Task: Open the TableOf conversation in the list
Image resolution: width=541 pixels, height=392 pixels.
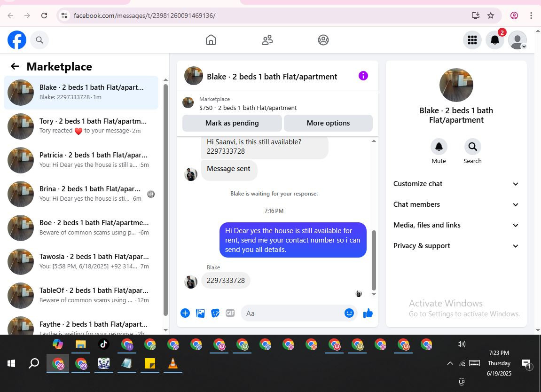Action: 81,295
